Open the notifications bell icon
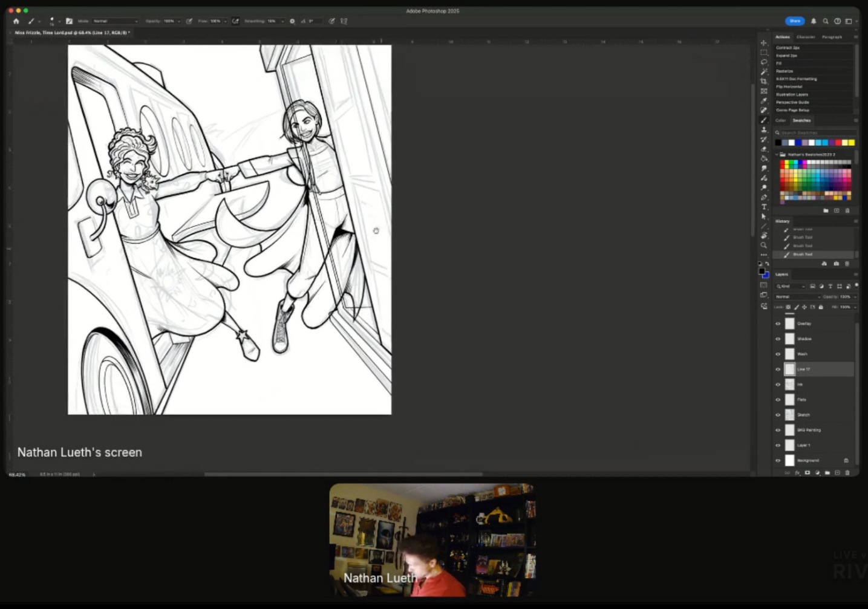 814,21
